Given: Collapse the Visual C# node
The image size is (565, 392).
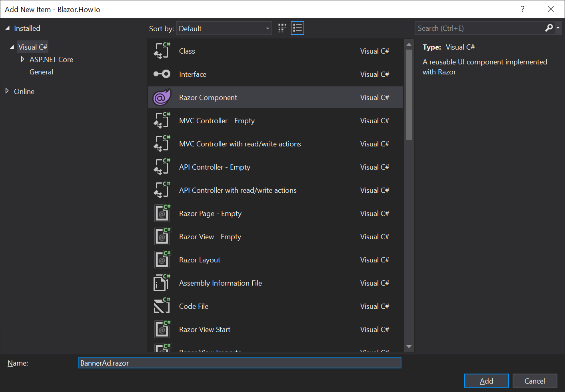Looking at the screenshot, I should (x=12, y=46).
